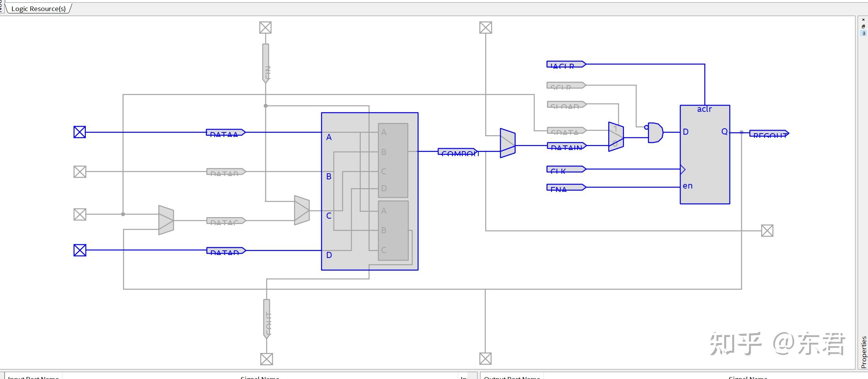The image size is (868, 379).
Task: Select the !ACLR port label
Action: click(x=566, y=65)
